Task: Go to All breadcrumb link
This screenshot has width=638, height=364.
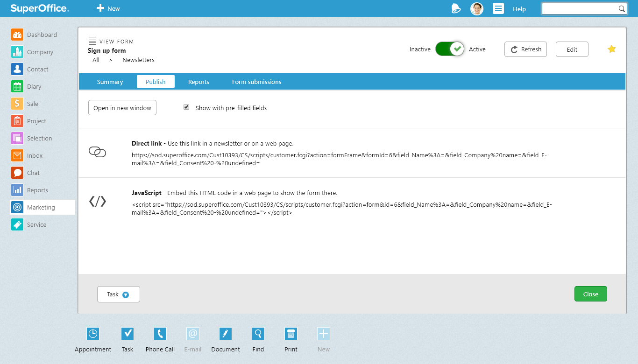Action: point(96,60)
